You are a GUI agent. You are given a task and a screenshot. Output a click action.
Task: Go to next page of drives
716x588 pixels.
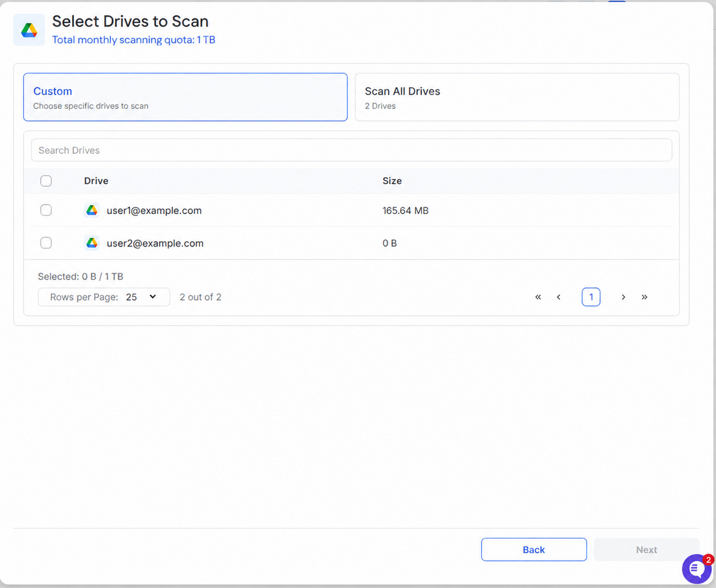coord(623,297)
